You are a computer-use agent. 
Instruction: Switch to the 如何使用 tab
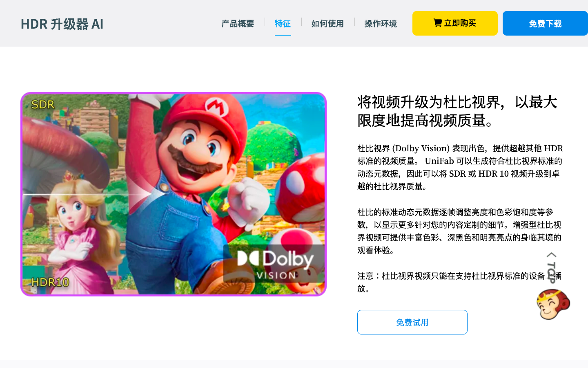coord(327,24)
